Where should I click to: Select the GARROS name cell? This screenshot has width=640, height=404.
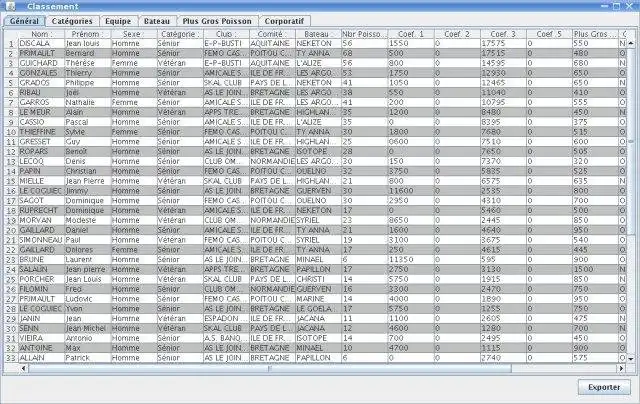tap(41, 102)
